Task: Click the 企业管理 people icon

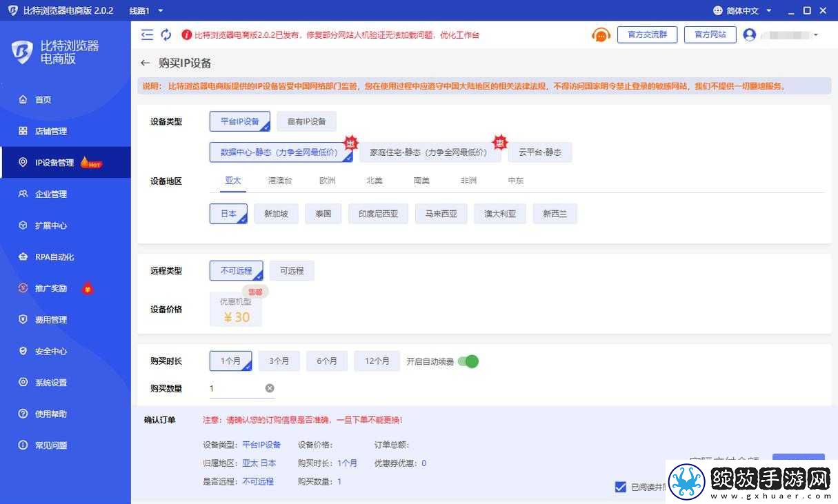Action: tap(23, 194)
